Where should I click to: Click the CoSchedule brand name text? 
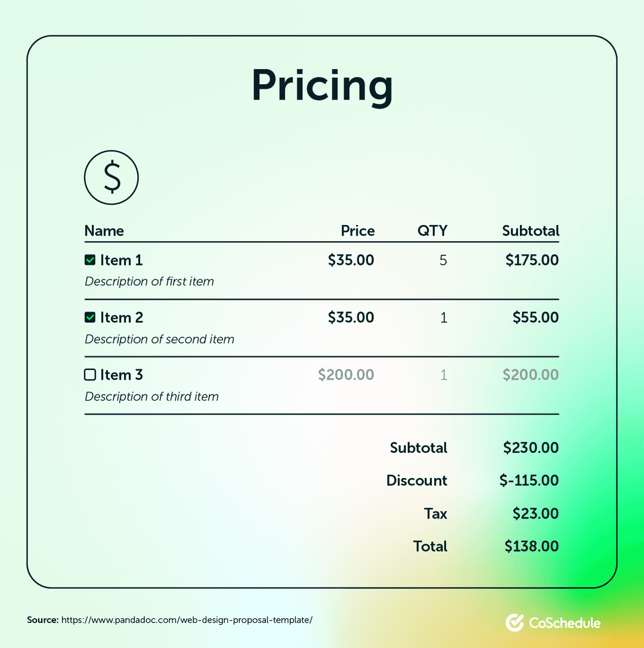coord(565,623)
